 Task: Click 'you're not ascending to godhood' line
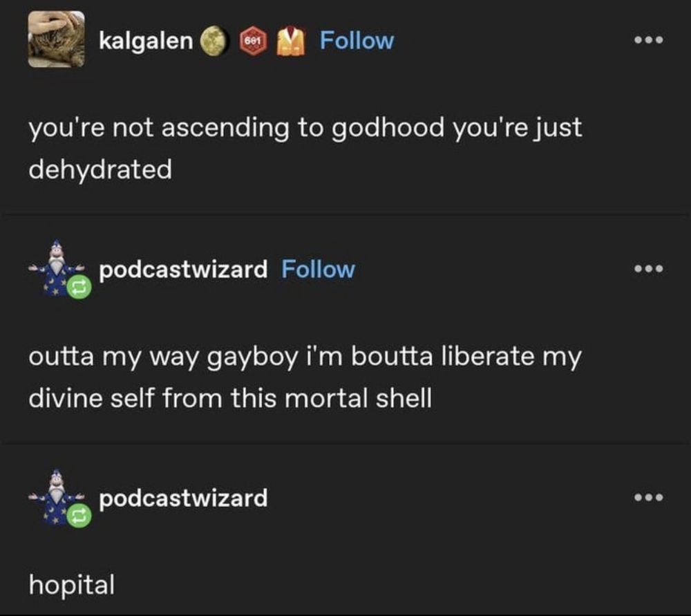pos(236,128)
